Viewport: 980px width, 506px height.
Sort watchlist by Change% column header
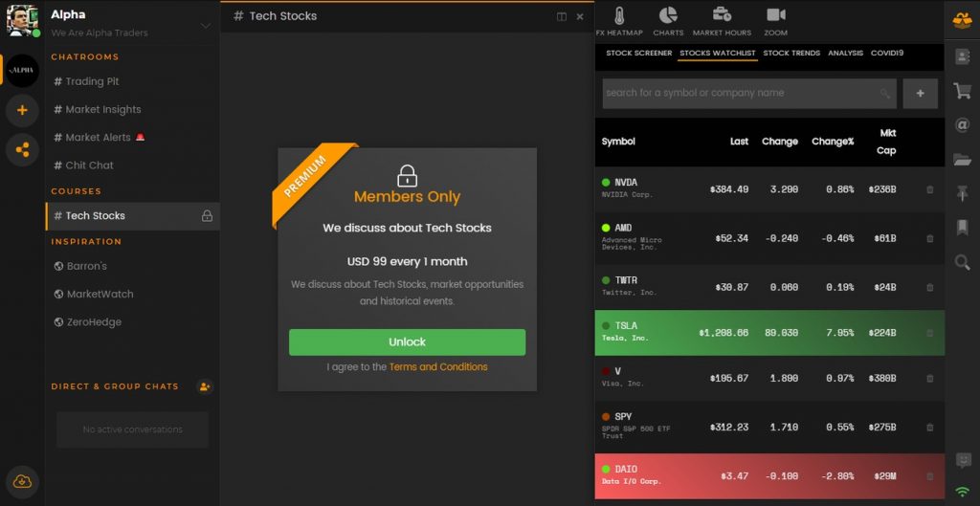tap(833, 142)
